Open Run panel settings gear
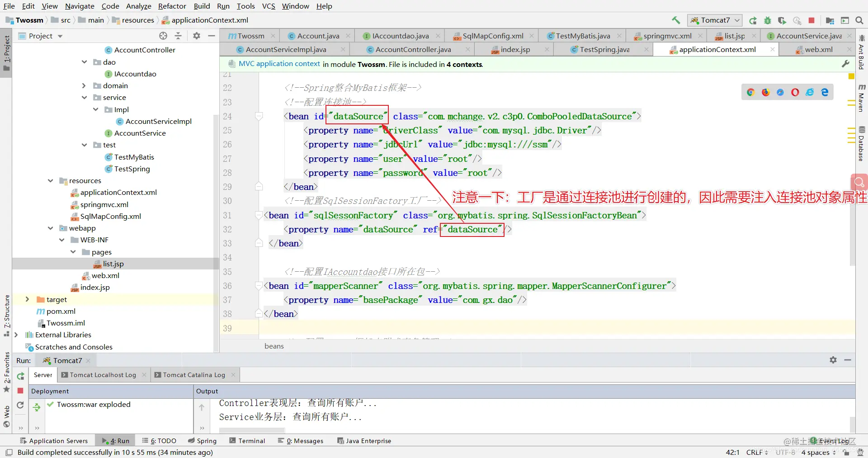Image resolution: width=868 pixels, height=458 pixels. pos(833,360)
